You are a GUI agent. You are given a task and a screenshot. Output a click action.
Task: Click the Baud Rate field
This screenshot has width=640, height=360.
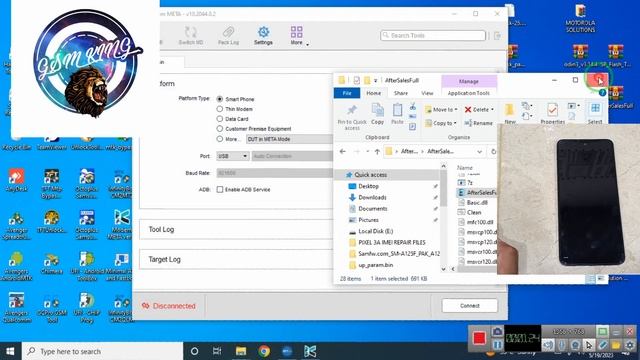275,173
